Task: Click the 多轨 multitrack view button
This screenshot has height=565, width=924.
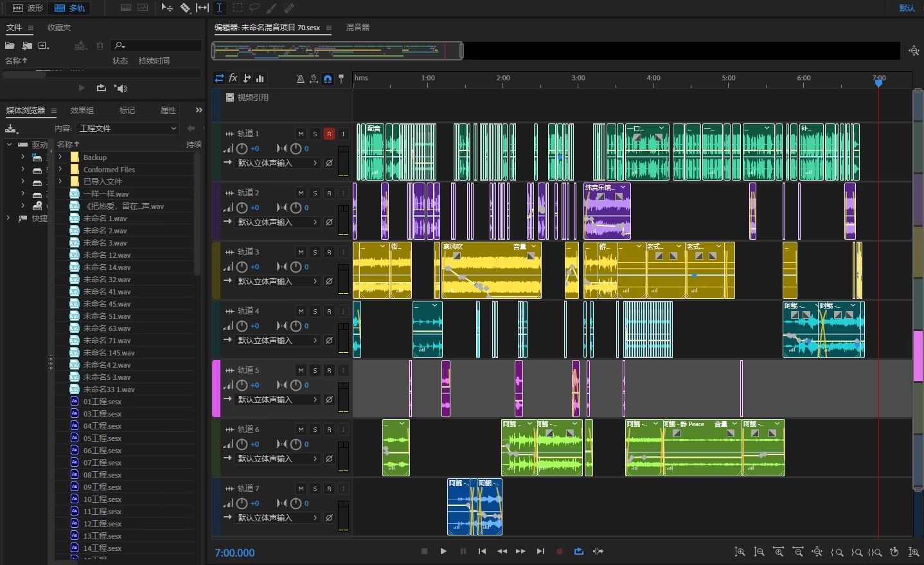Action: click(69, 8)
